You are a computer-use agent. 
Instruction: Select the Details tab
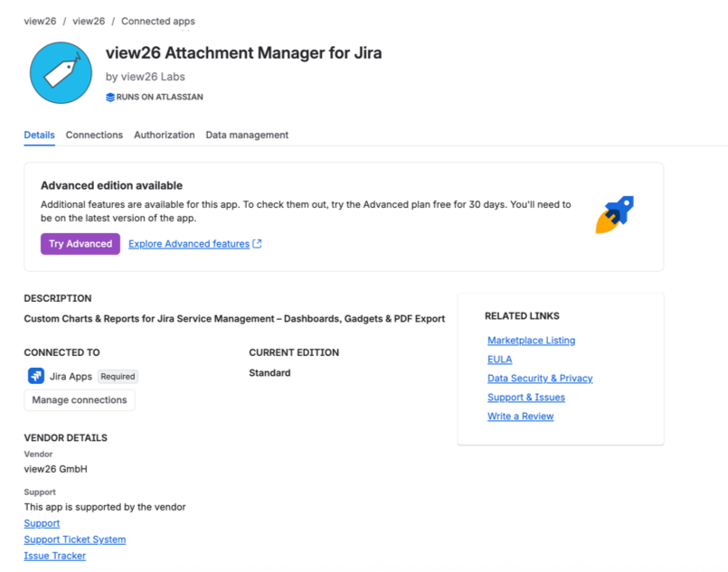40,135
